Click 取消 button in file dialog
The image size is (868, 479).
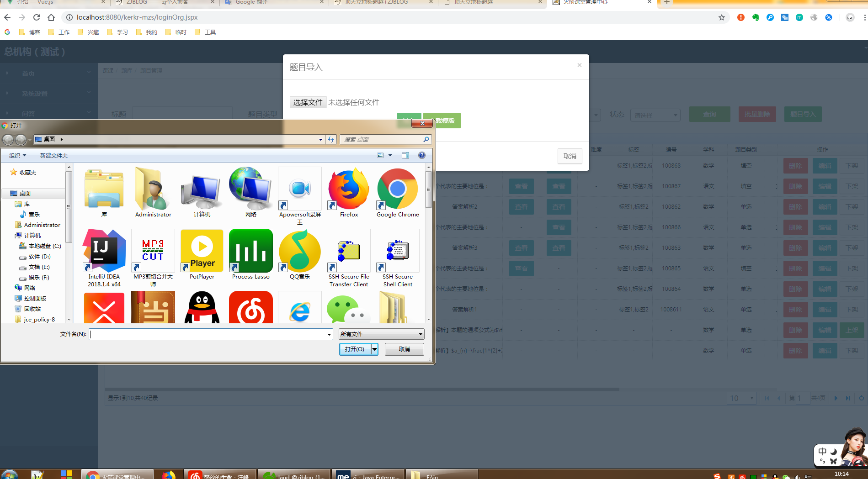tap(404, 349)
